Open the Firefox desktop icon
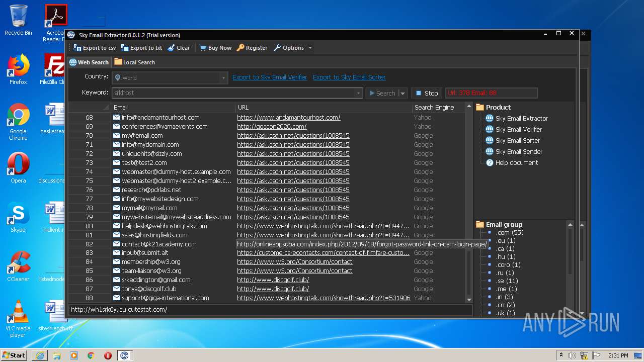644x362 pixels. click(x=18, y=69)
